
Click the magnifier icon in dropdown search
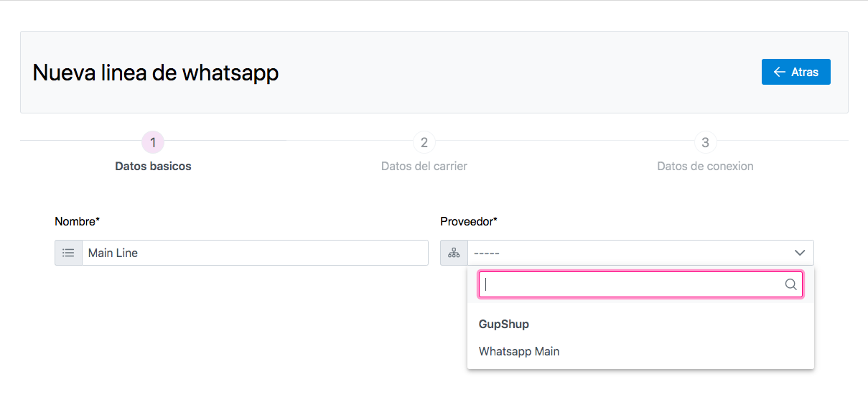790,284
